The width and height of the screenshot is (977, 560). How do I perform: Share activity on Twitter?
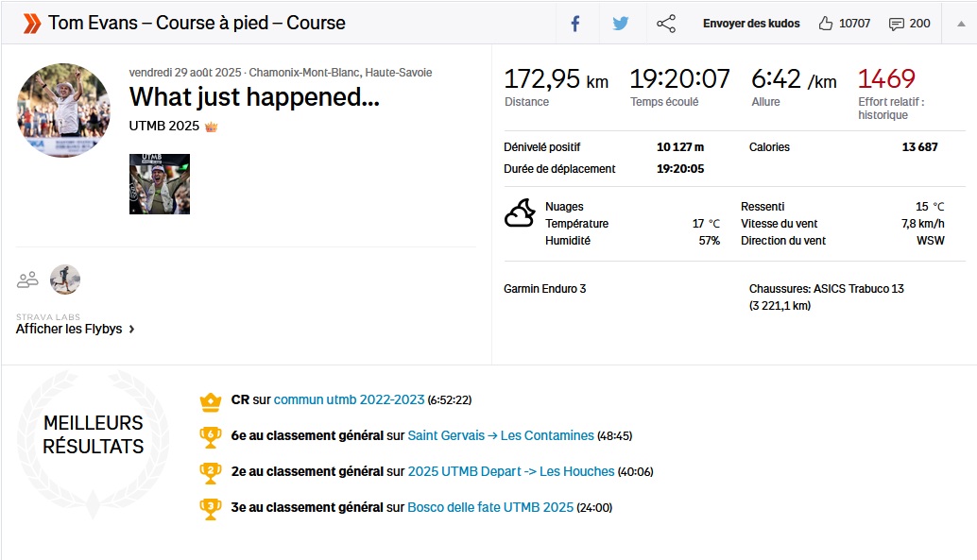click(620, 24)
